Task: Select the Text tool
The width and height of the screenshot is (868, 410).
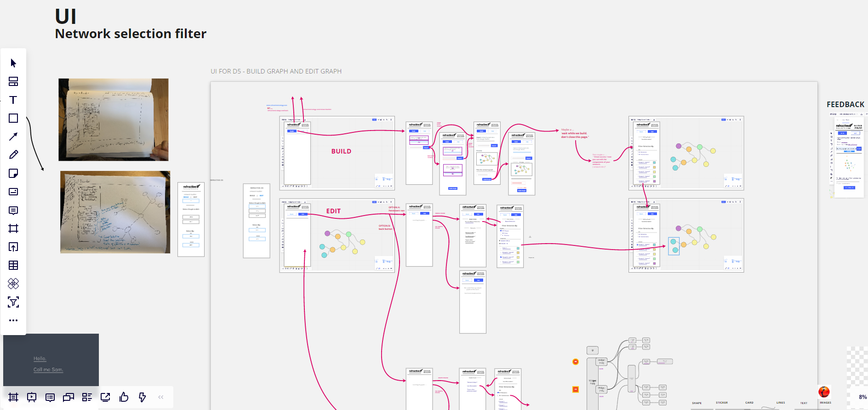Action: 13,100
